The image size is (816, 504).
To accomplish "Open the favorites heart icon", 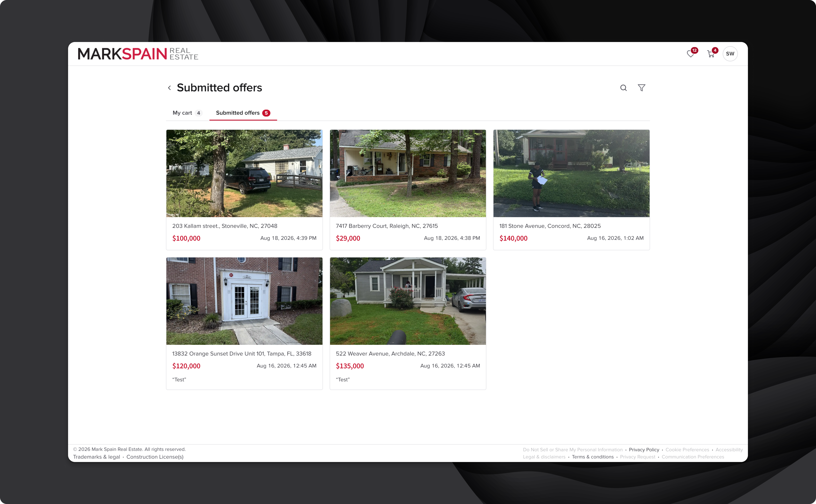I will pos(691,54).
